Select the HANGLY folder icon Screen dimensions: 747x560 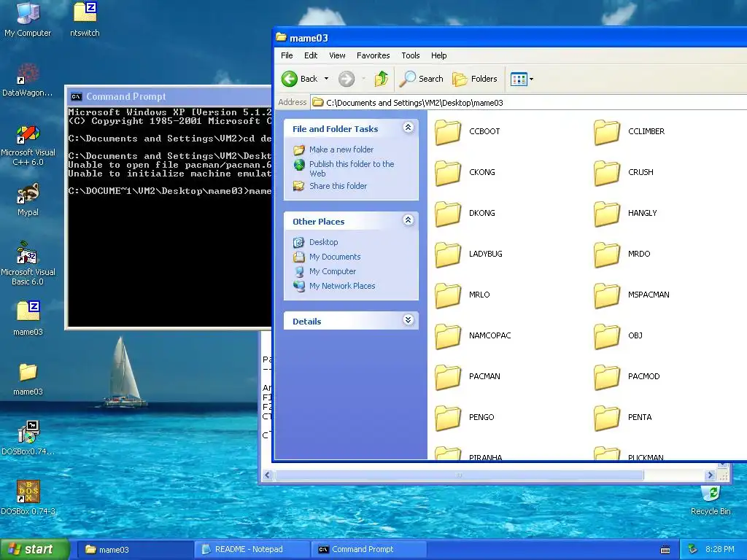click(x=607, y=214)
